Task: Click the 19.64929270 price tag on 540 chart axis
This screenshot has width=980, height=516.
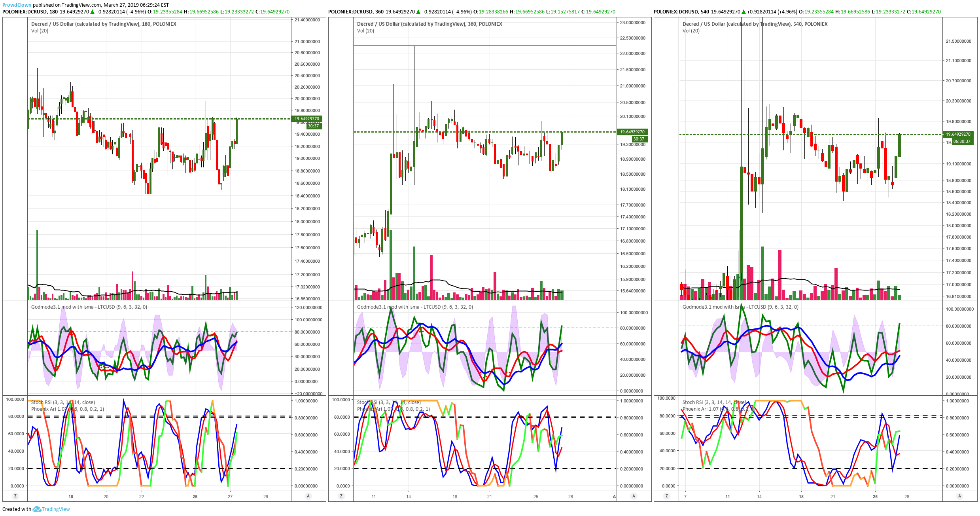Action: click(x=958, y=134)
